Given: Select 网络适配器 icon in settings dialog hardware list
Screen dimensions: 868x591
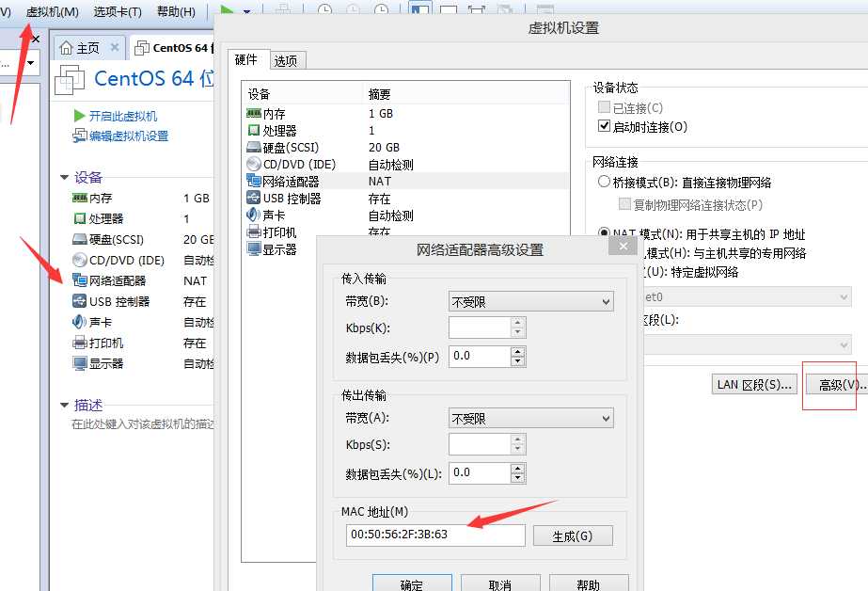Looking at the screenshot, I should pos(254,181).
